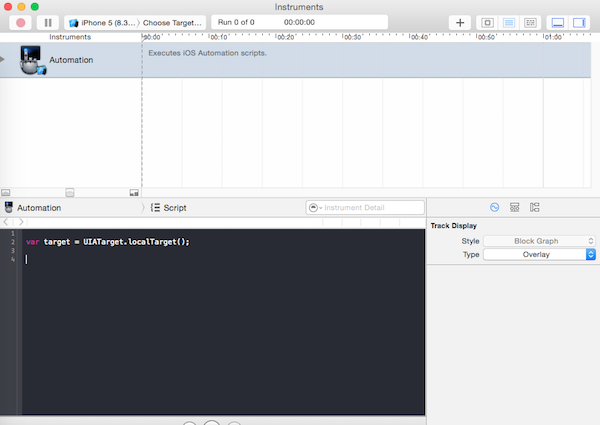The width and height of the screenshot is (600, 425).
Task: Click line number 1 in the script gutter
Action: (x=13, y=233)
